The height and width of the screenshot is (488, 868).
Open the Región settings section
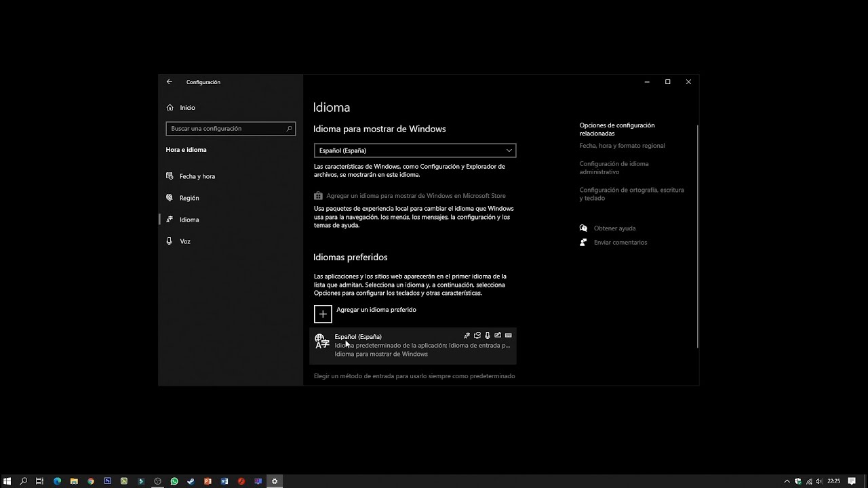coord(182,198)
